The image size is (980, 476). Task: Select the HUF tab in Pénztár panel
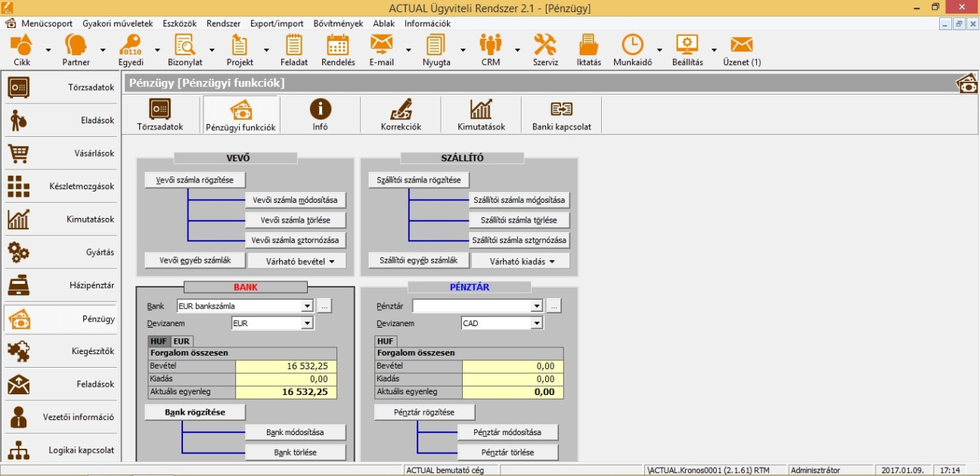(x=386, y=341)
